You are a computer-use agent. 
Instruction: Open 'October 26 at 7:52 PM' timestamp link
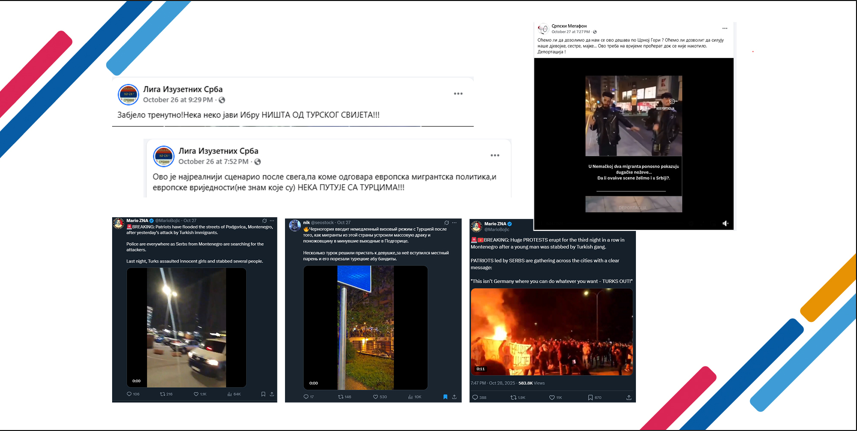[x=213, y=161]
